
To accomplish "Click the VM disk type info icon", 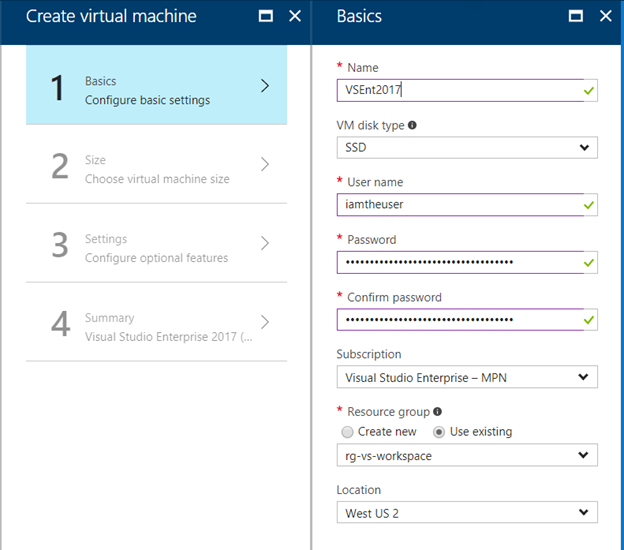I will 412,126.
